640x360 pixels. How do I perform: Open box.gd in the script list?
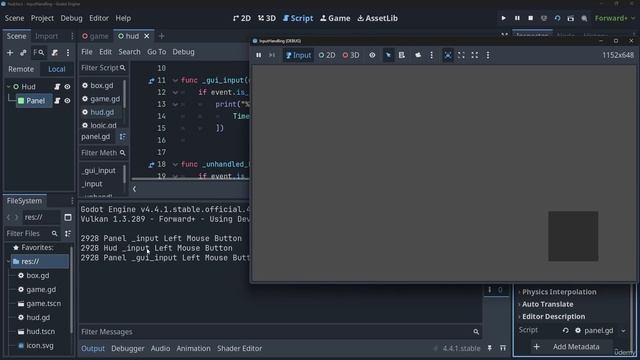102,85
